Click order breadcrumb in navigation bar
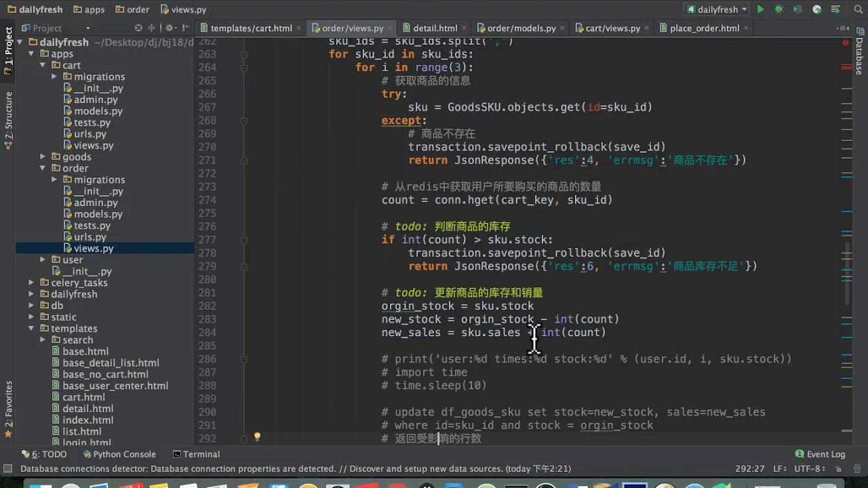The width and height of the screenshot is (868, 488). tap(132, 9)
